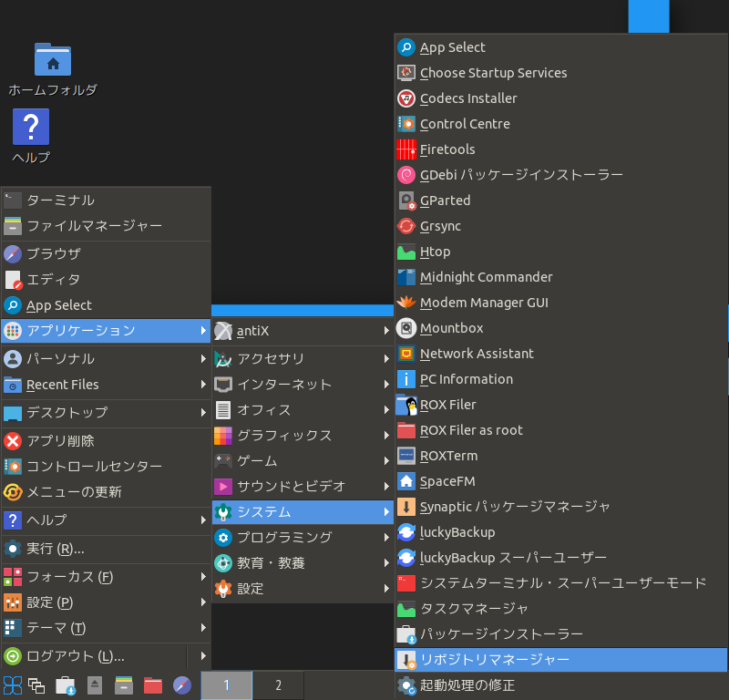Click the Midnight Commander icon
The height and width of the screenshot is (700, 729).
[x=406, y=277]
